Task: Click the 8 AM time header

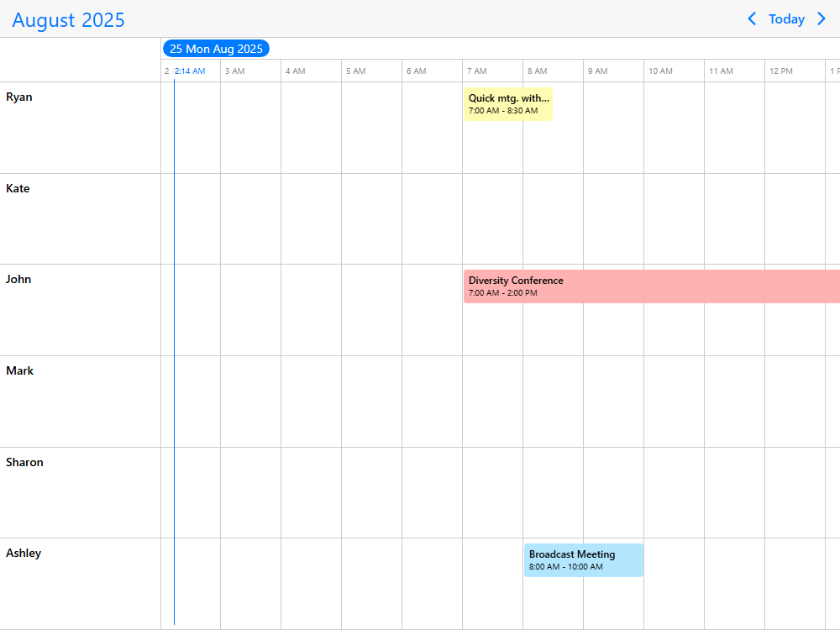Action: pyautogui.click(x=538, y=71)
